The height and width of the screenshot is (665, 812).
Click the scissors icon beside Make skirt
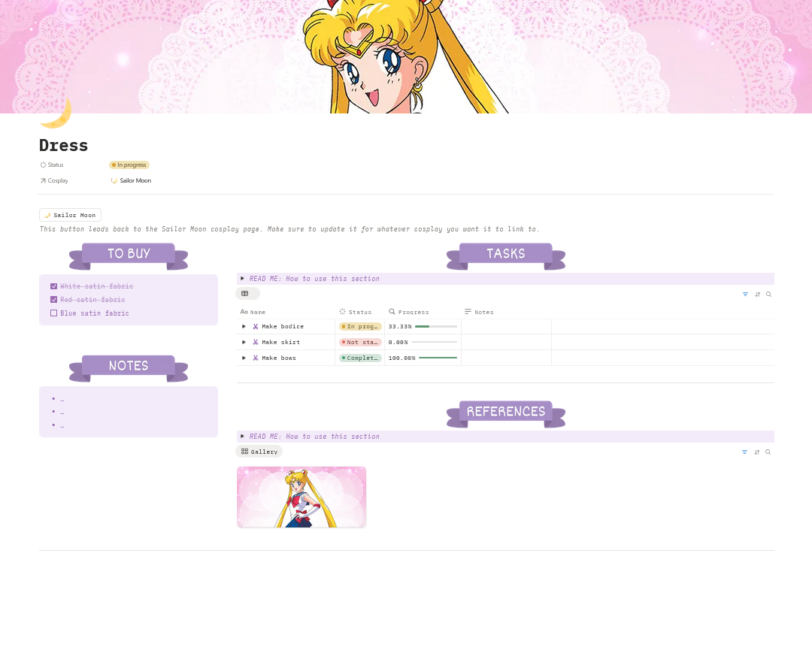tap(256, 342)
